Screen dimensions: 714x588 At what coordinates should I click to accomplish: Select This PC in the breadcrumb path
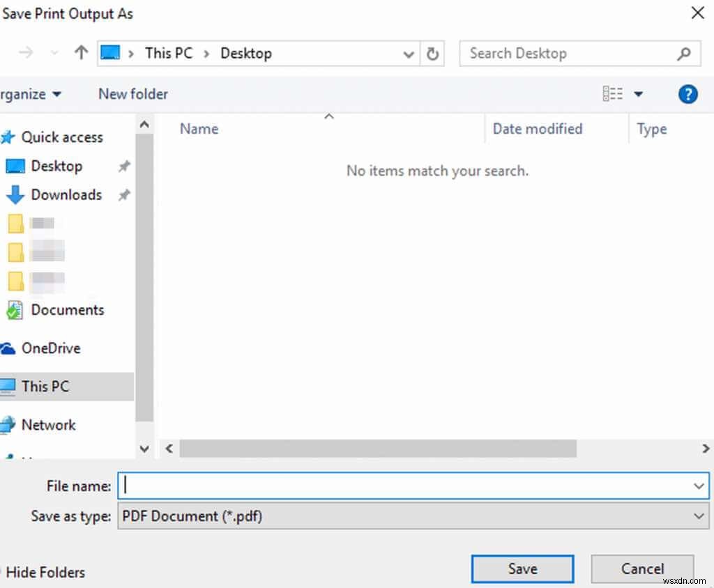point(168,53)
